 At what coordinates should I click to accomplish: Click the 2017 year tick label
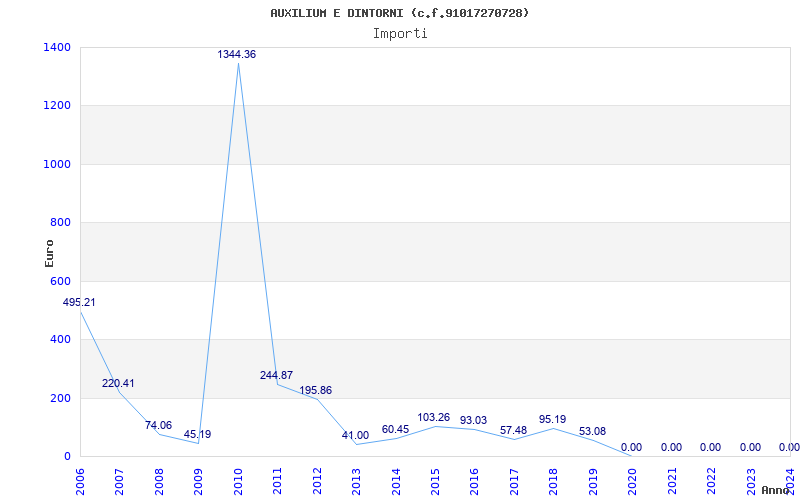(514, 482)
